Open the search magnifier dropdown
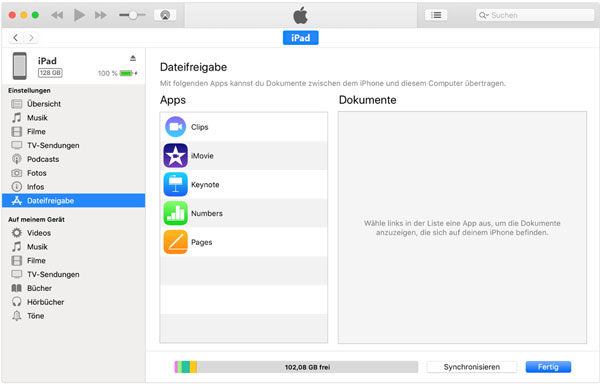 tap(484, 15)
